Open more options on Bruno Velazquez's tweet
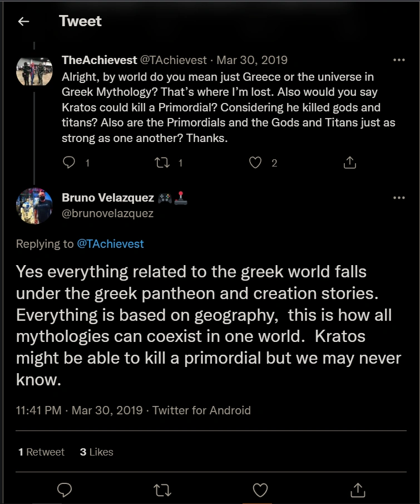 coord(399,198)
